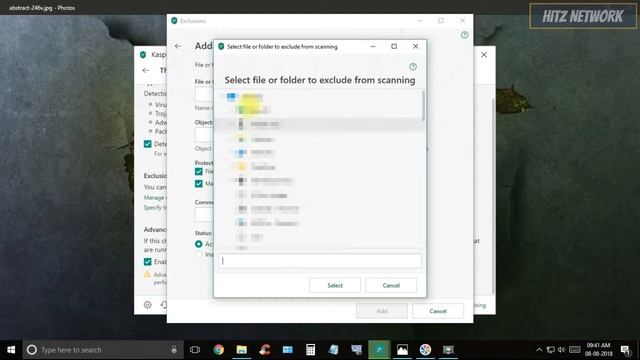640x360 pixels.
Task: Toggle second checkbox under Protection components
Action: coord(199,184)
